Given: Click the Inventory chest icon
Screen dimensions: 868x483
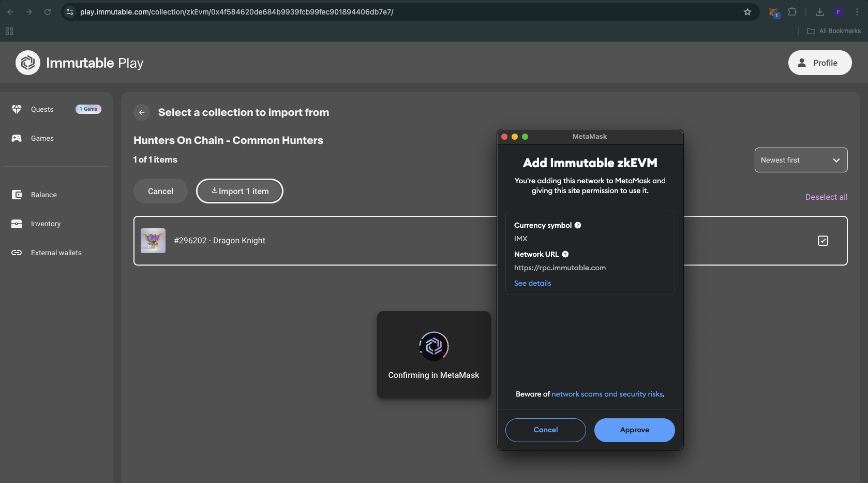Looking at the screenshot, I should click(x=17, y=224).
